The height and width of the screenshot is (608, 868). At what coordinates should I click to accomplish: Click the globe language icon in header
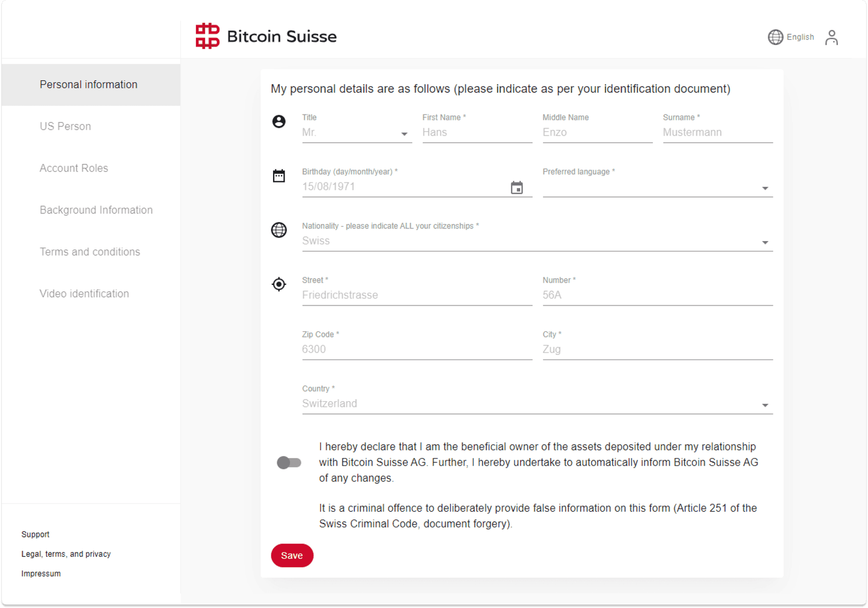[x=775, y=37]
